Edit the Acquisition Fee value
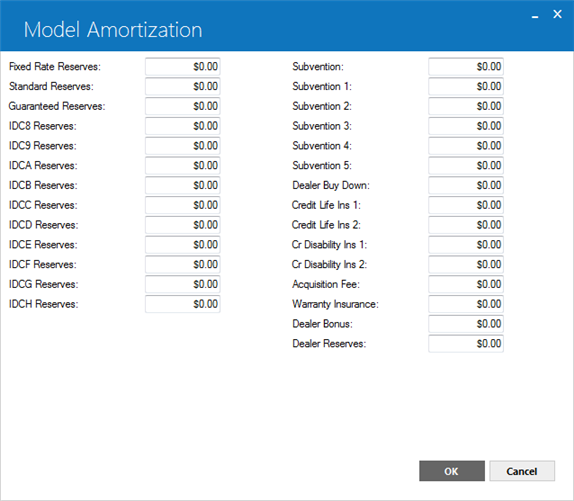This screenshot has width=574, height=501. (466, 284)
